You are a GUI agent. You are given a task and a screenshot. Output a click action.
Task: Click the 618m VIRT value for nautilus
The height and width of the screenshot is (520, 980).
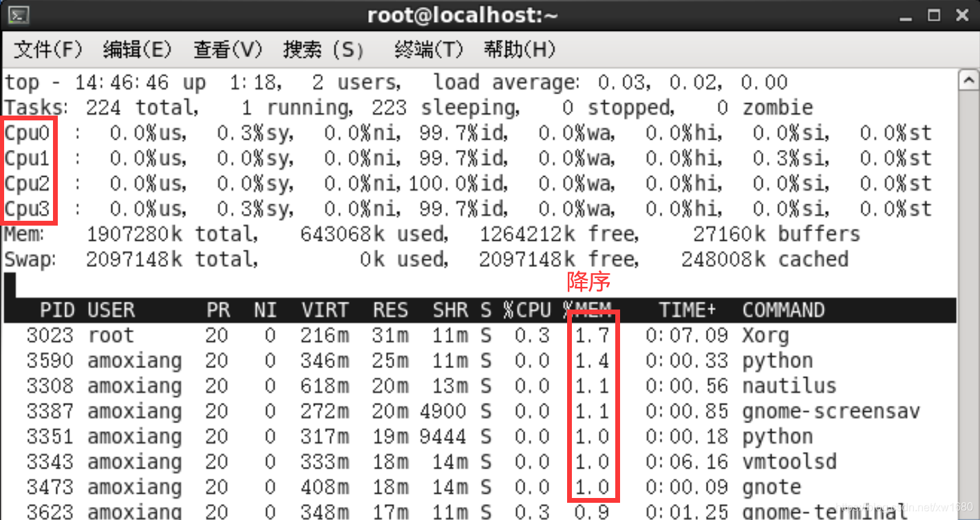click(x=324, y=386)
